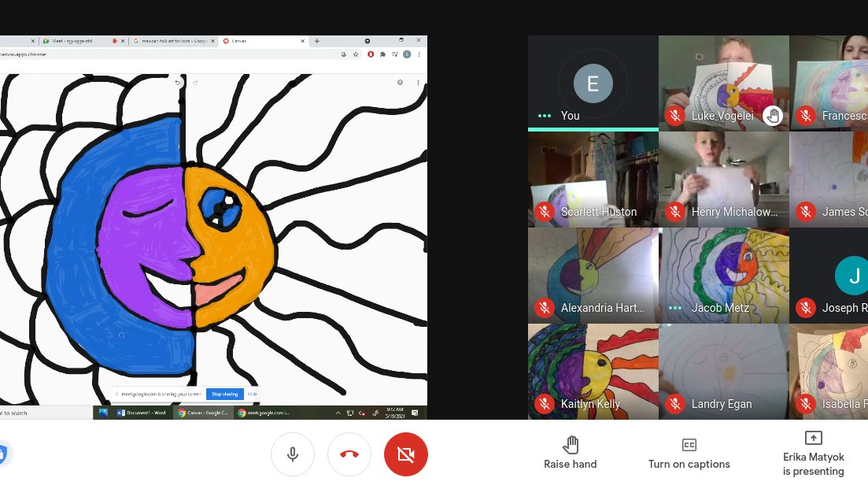Click the Stop sharing button

click(225, 394)
